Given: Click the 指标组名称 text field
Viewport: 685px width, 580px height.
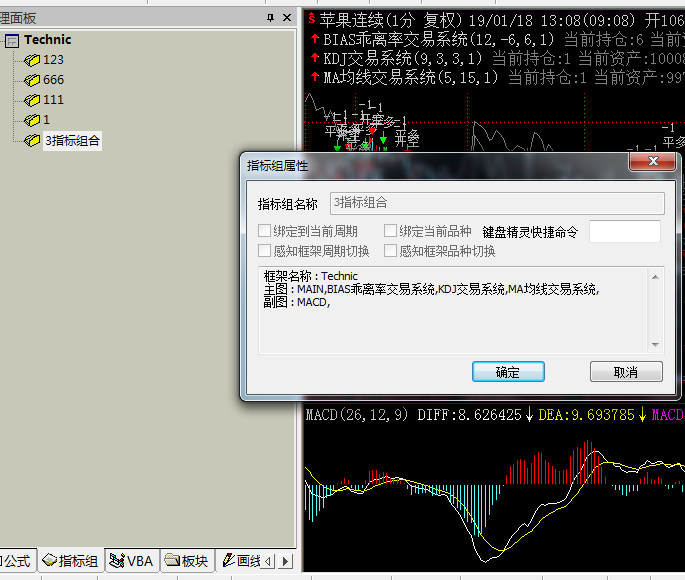Looking at the screenshot, I should point(497,203).
